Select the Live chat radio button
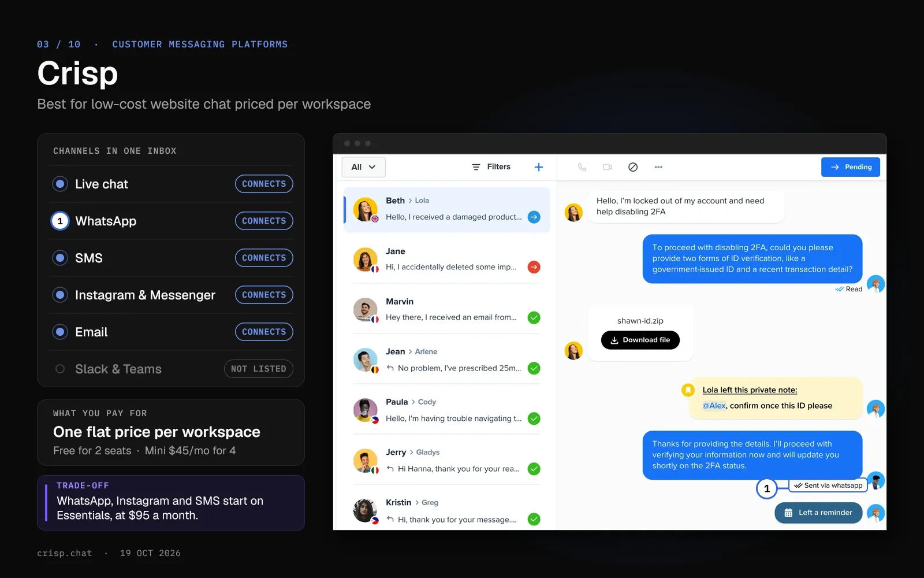Viewport: 924px width, 578px height. (60, 184)
